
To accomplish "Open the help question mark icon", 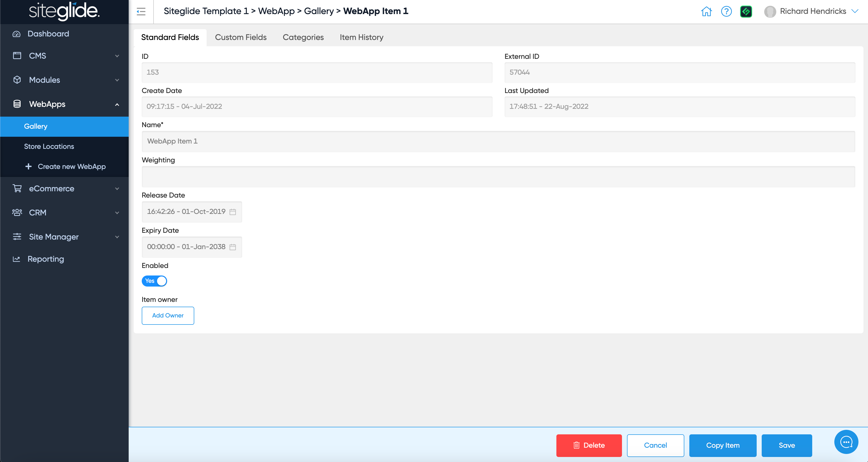I will point(726,12).
